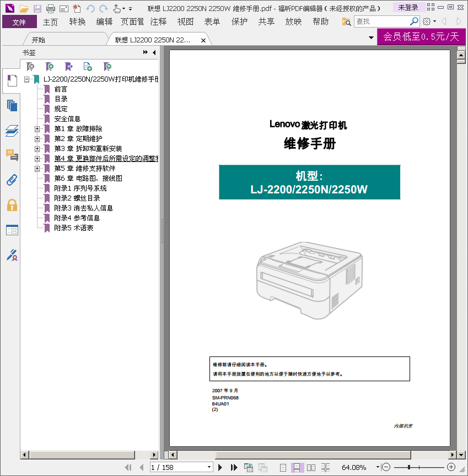Expand 第1章 故障排除 bookmark
468x476 pixels.
(37, 129)
